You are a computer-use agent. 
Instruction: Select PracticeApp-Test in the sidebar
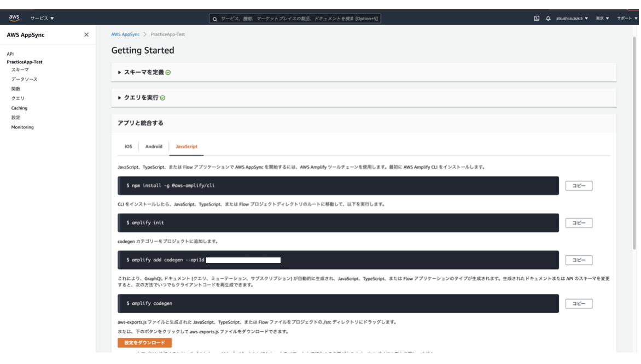tap(25, 62)
